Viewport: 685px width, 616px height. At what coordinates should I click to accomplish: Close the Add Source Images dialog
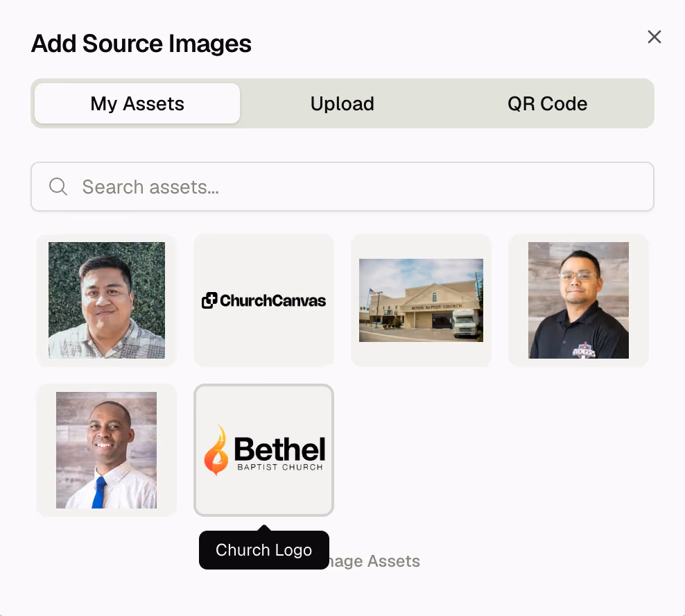pos(654,37)
